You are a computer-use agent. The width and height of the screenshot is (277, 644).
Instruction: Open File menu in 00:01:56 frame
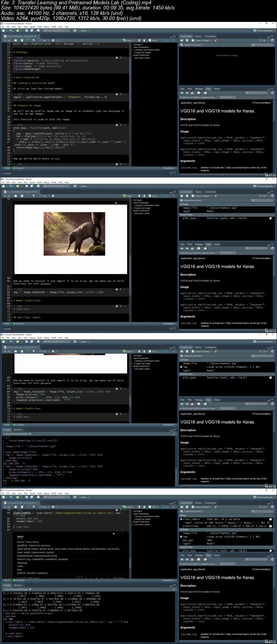[3, 27]
